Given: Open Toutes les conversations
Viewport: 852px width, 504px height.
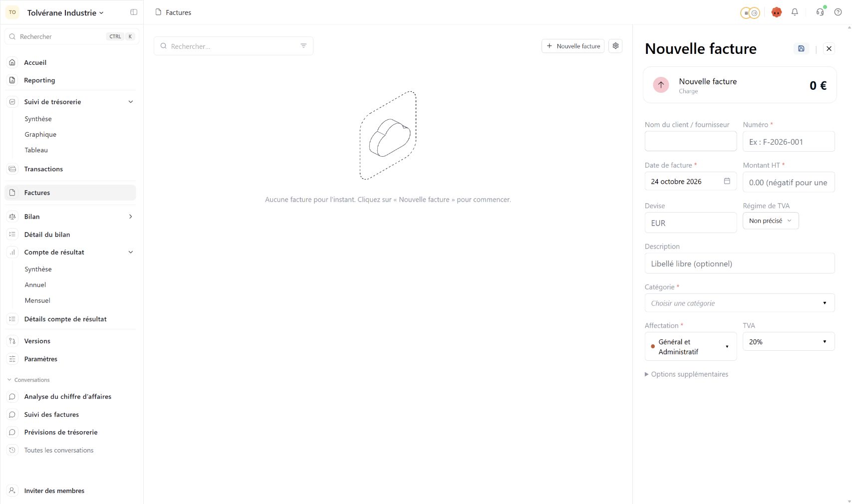Looking at the screenshot, I should click(x=70, y=450).
